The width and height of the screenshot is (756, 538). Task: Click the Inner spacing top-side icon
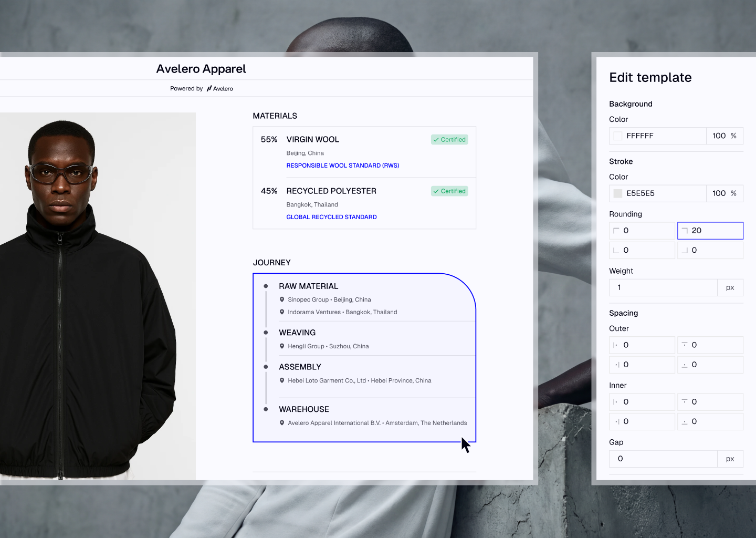(685, 402)
